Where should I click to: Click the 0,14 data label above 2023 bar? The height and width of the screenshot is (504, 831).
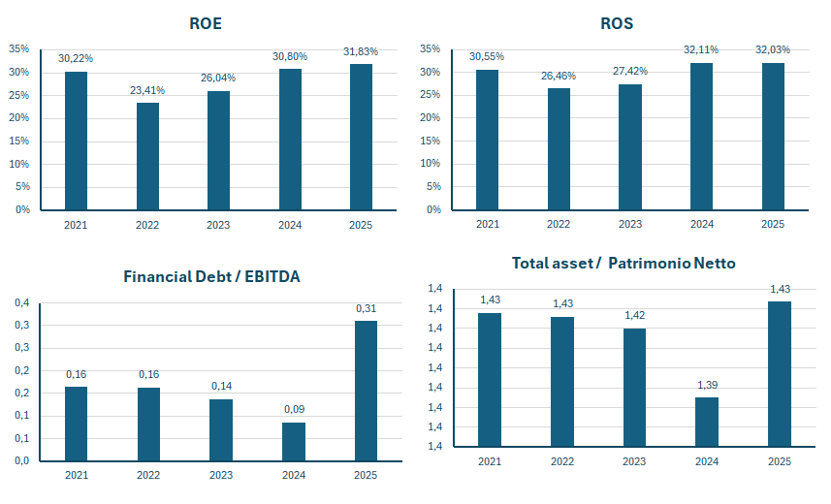pyautogui.click(x=221, y=386)
